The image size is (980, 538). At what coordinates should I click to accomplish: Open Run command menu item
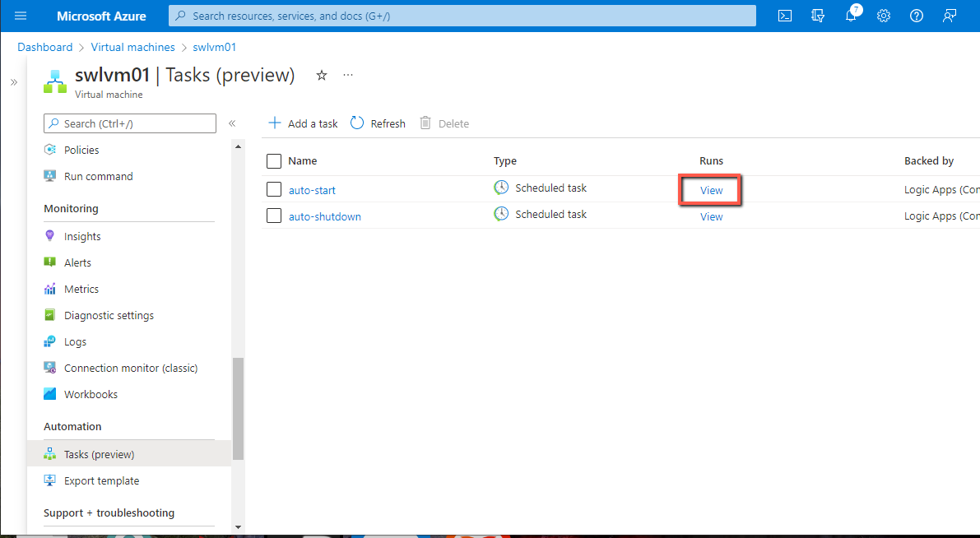(98, 176)
